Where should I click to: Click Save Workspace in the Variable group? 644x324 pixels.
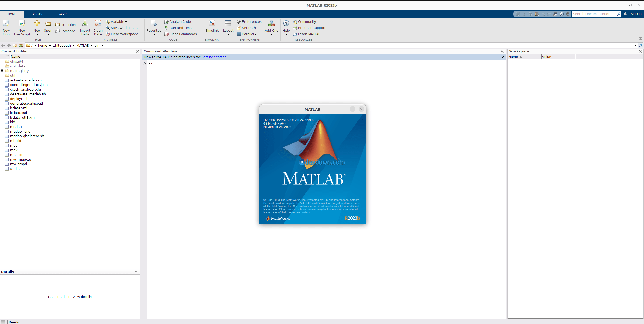121,28
